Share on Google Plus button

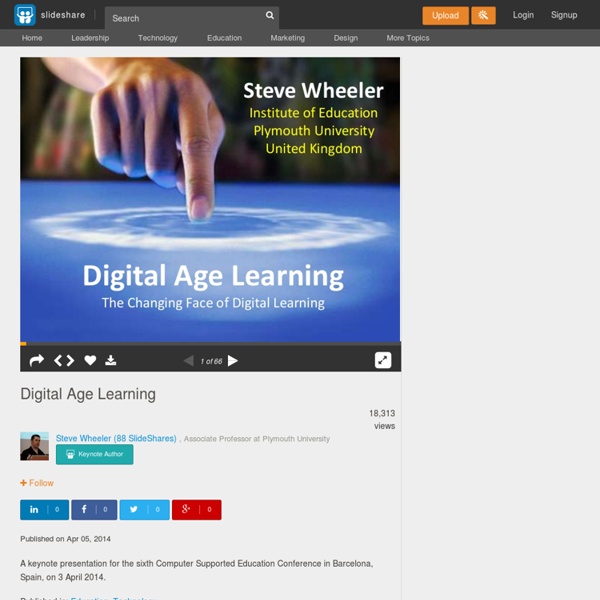pyautogui.click(x=196, y=510)
